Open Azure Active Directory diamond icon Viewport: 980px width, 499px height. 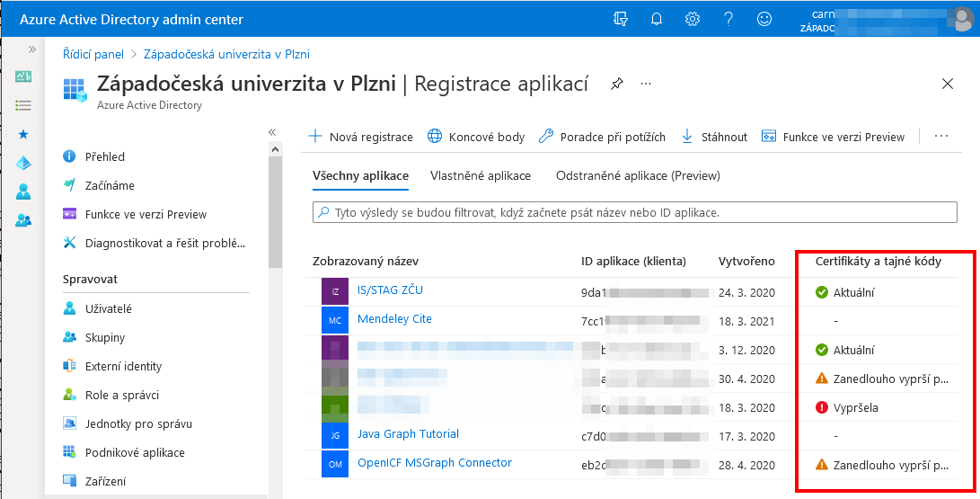click(x=23, y=163)
